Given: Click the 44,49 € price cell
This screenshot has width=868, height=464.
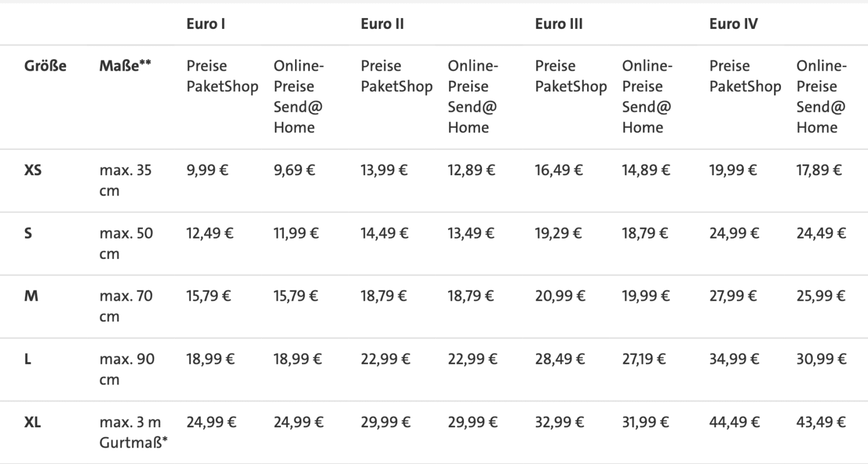Looking at the screenshot, I should click(x=734, y=422).
